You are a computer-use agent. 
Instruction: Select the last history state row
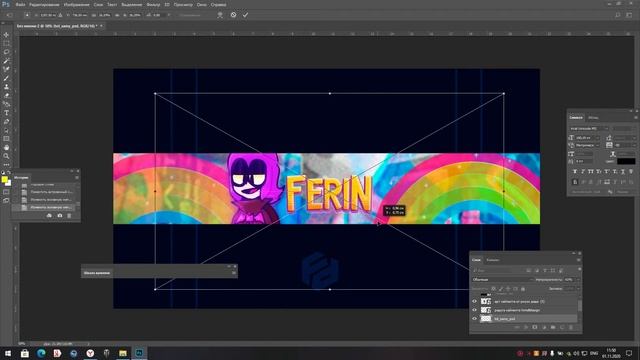[44, 207]
